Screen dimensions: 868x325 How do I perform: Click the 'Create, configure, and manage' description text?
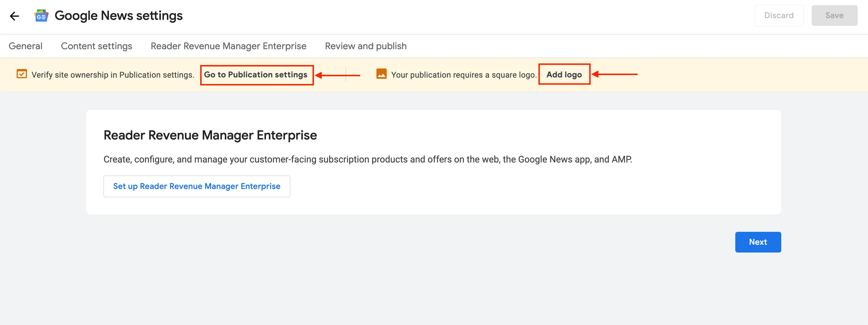[x=368, y=159]
